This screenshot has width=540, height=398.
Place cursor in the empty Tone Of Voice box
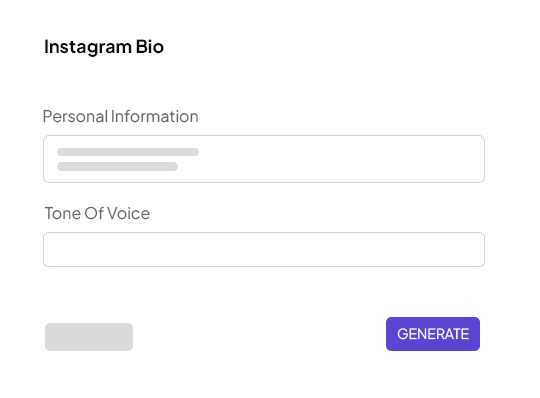264,249
